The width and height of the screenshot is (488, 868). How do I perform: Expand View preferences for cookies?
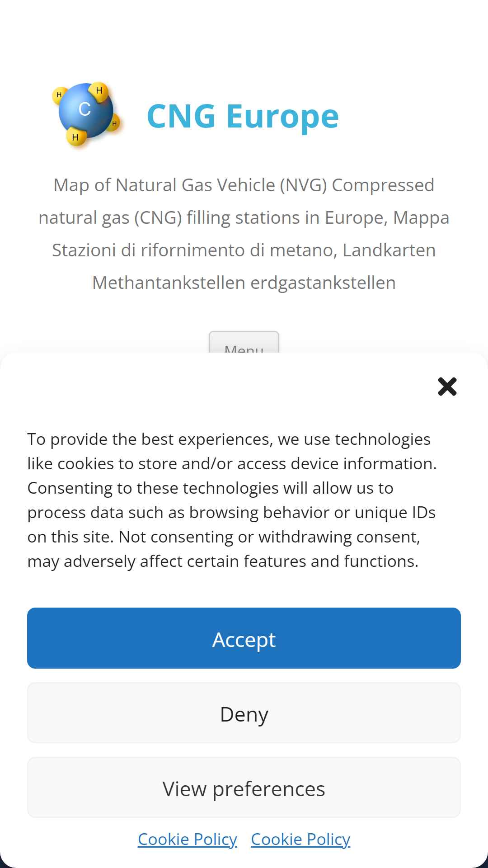(x=244, y=787)
